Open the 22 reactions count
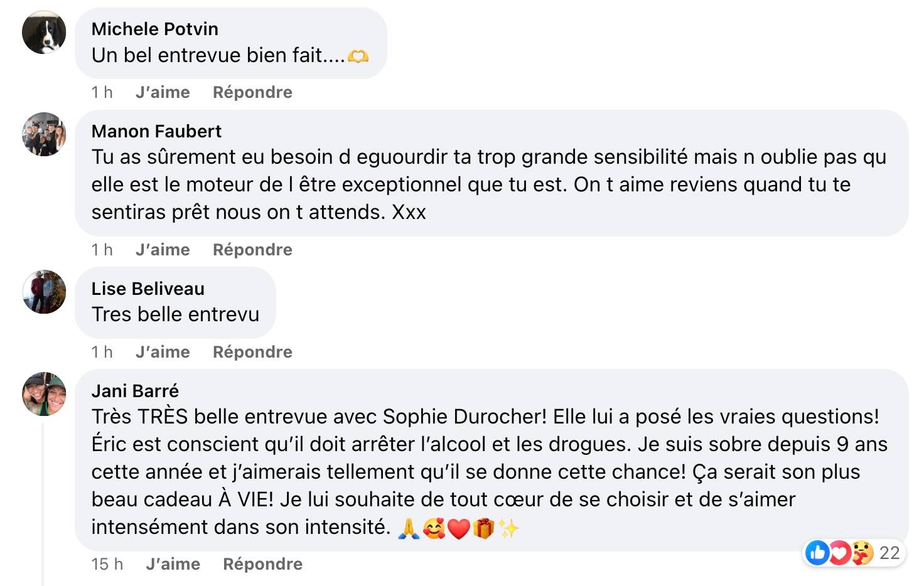 tap(889, 553)
